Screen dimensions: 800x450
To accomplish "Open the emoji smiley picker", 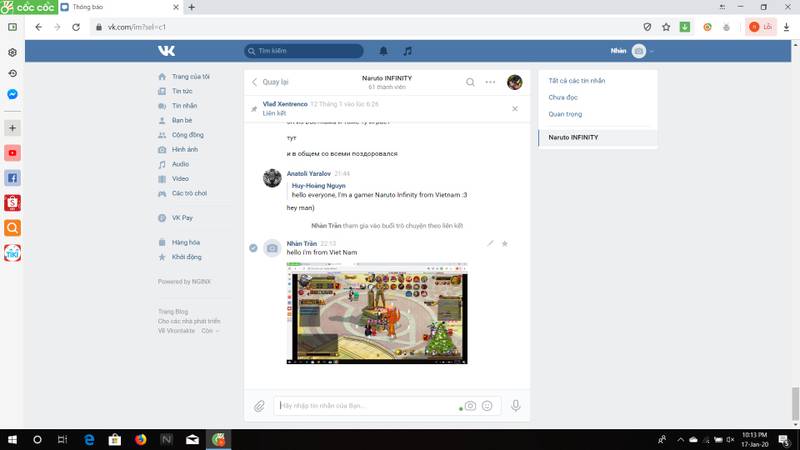I will (x=487, y=406).
